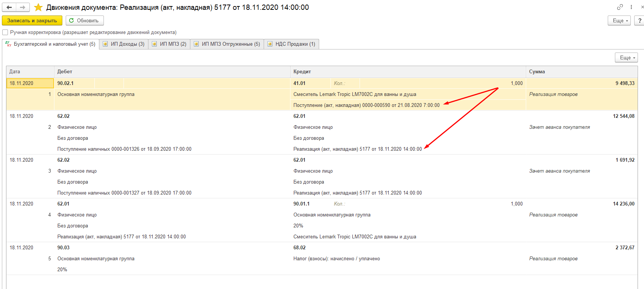Open the ИП МПЗ (2) tab
644x289 pixels.
tap(169, 44)
